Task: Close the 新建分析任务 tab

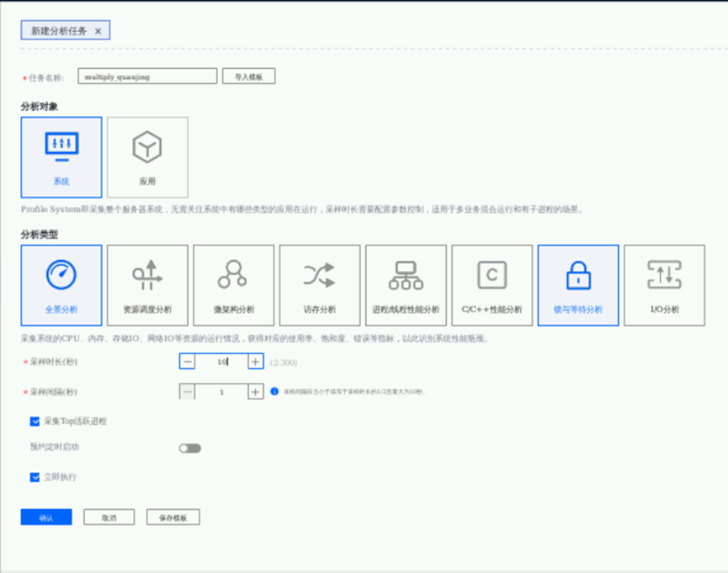Action: (98, 31)
